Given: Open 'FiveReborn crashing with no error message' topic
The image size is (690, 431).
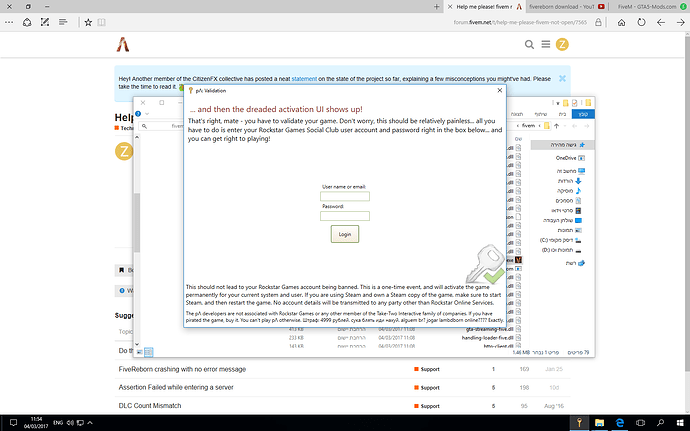Looking at the screenshot, I should [x=182, y=369].
